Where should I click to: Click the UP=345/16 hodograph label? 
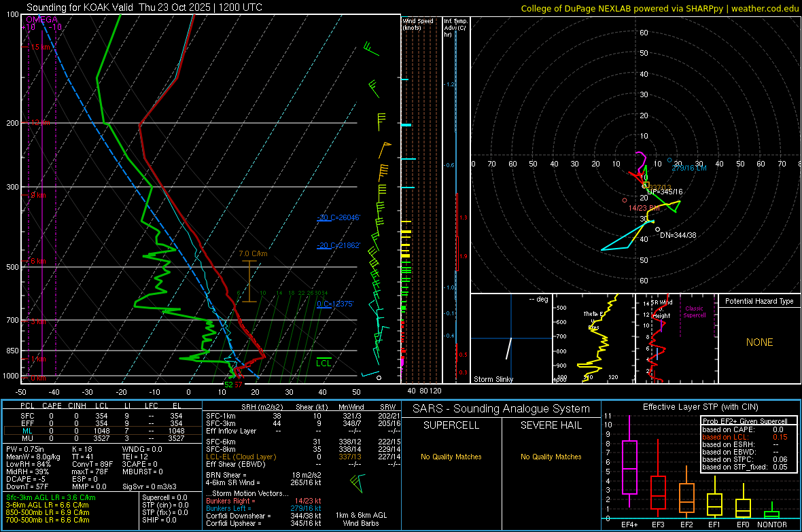point(665,192)
